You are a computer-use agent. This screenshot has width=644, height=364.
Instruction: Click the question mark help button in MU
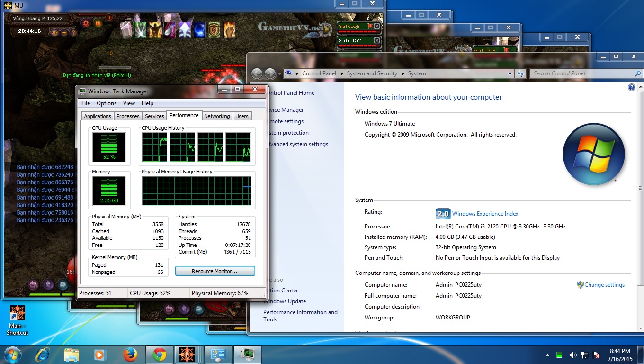(x=73, y=32)
